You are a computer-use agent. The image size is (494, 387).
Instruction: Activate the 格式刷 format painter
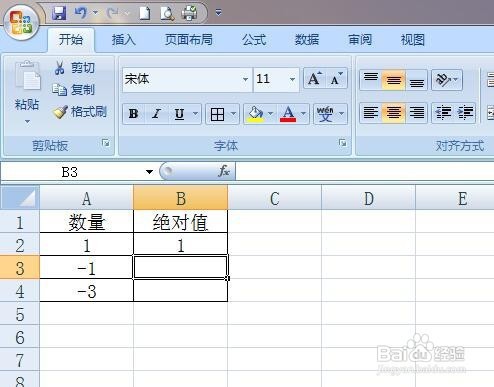click(80, 112)
